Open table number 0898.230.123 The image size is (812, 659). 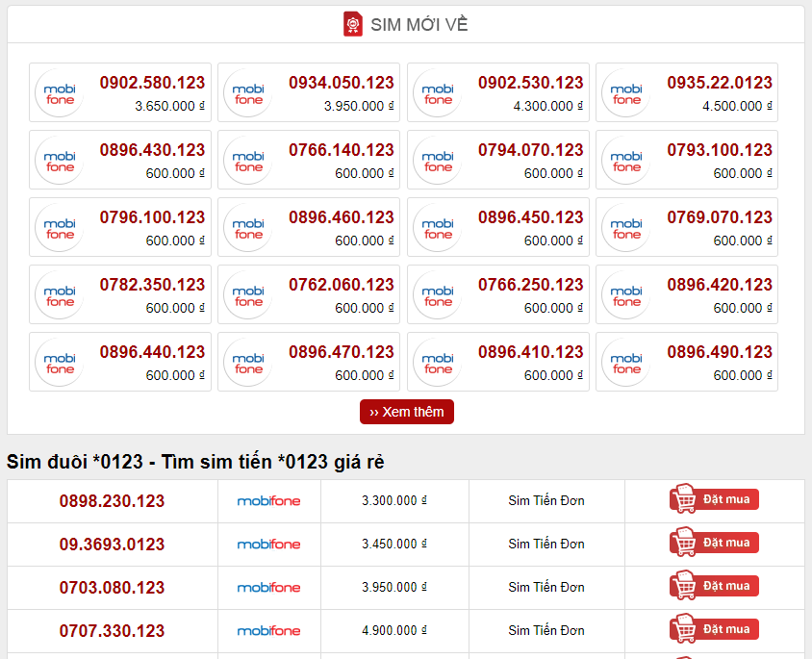112,501
